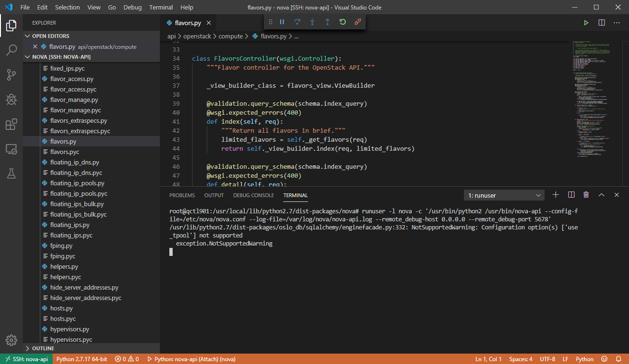Create a new terminal with plus icon

point(556,195)
